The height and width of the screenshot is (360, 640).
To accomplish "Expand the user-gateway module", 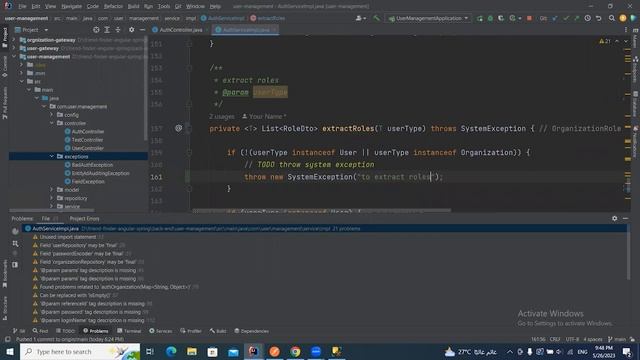I will click(14, 48).
